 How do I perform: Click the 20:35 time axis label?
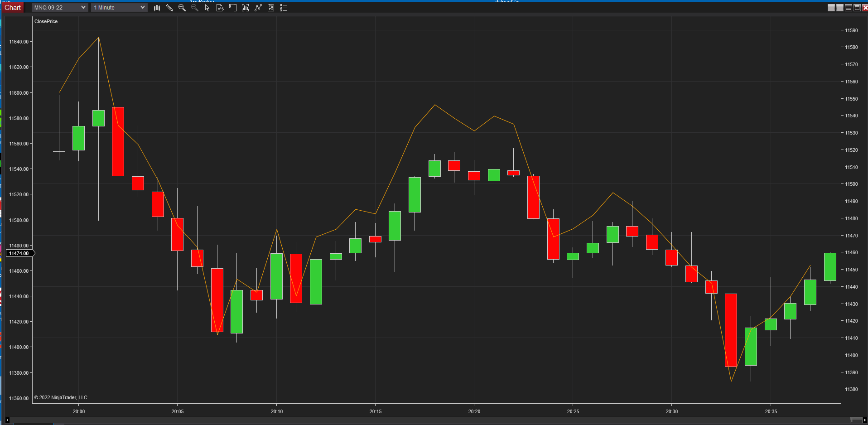[771, 411]
